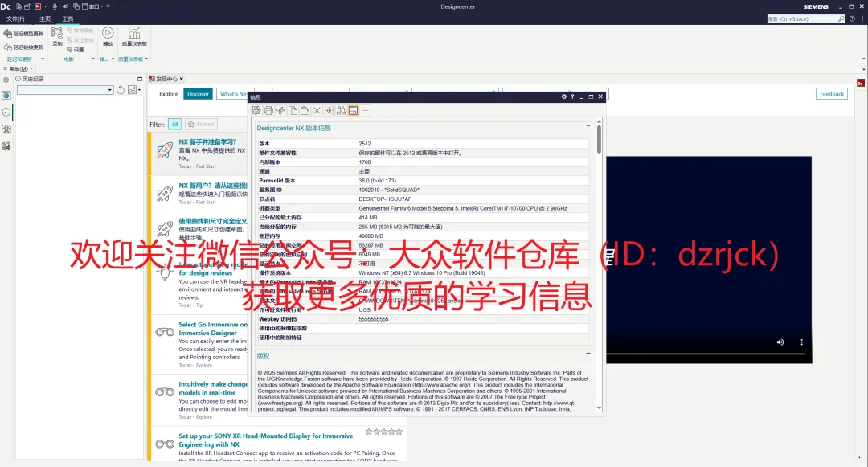Open 'Select Go Immersive on' article
Screen dimensions: 868x467
(x=213, y=325)
